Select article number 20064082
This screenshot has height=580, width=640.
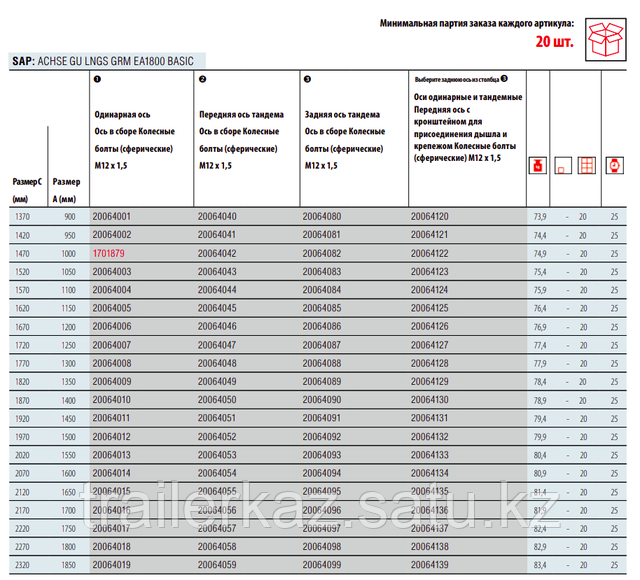coord(322,253)
